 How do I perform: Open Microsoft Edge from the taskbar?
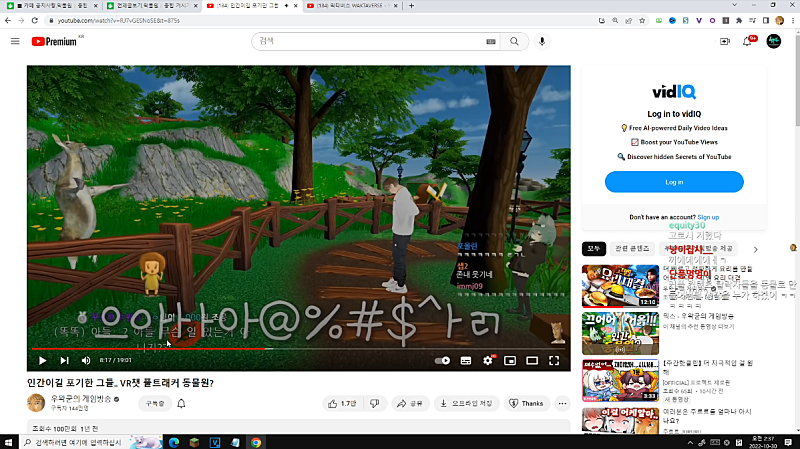(174, 442)
